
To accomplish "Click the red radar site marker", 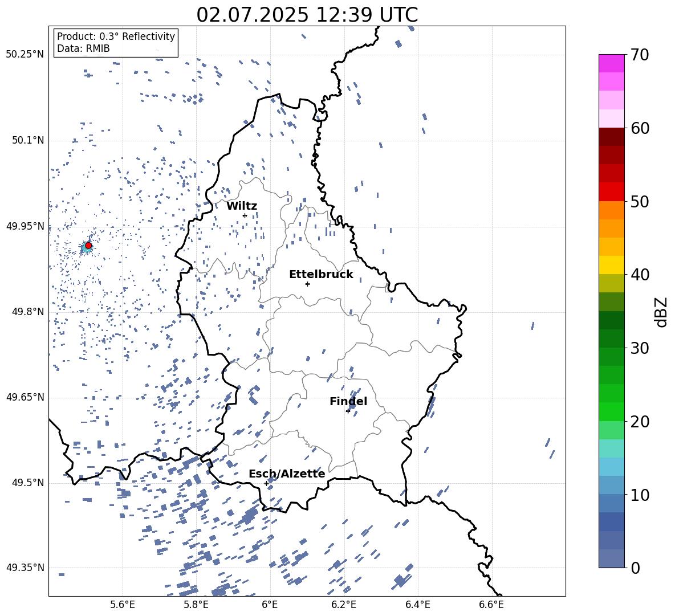I will coord(88,245).
